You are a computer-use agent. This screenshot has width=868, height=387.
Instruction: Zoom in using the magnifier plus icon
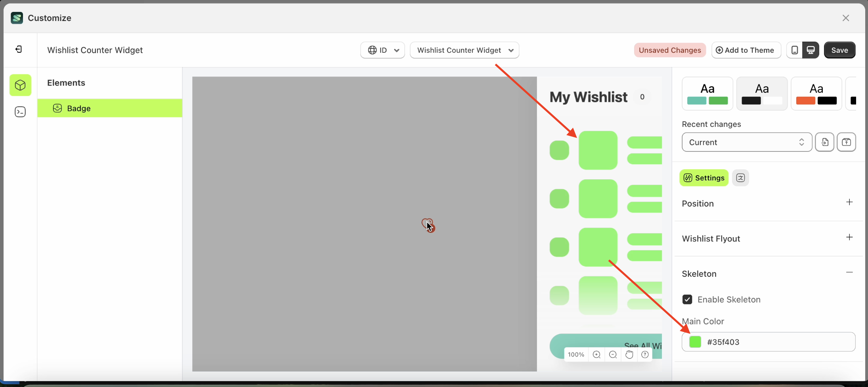tap(597, 354)
